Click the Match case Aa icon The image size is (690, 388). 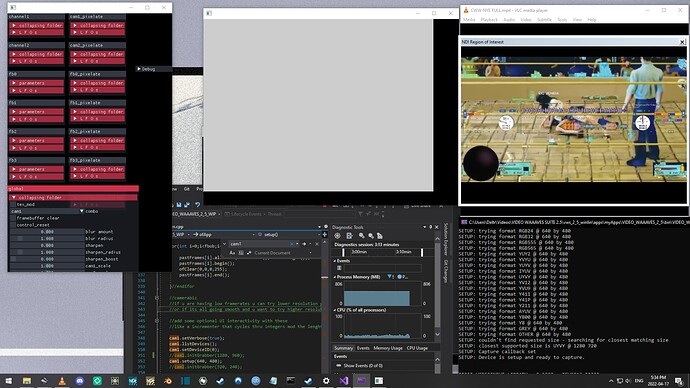point(232,253)
